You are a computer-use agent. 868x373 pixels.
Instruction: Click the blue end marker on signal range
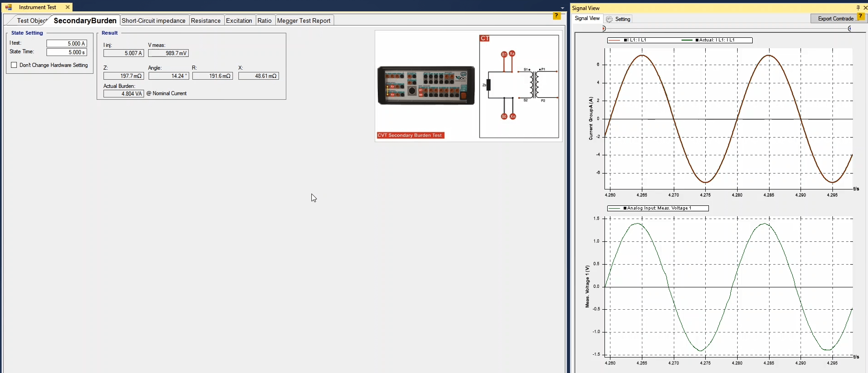tap(850, 29)
